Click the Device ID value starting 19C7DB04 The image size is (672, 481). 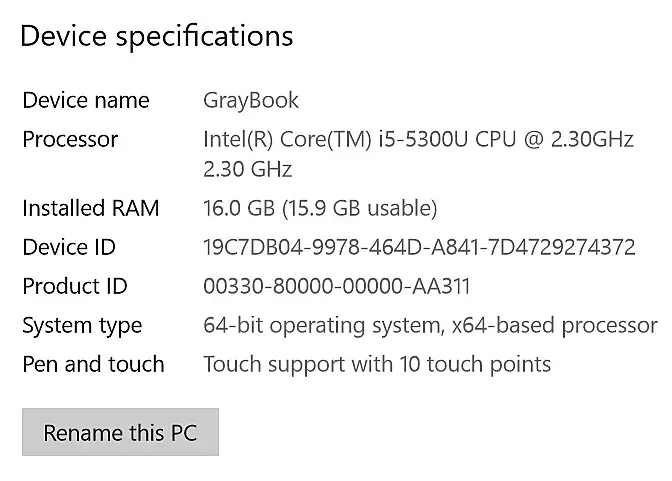tap(419, 247)
